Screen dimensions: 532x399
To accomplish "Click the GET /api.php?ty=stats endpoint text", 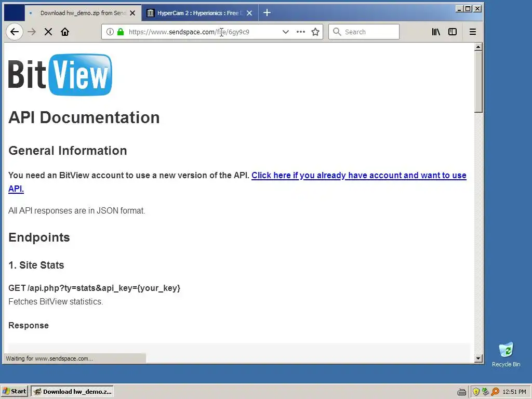I will 95,288.
